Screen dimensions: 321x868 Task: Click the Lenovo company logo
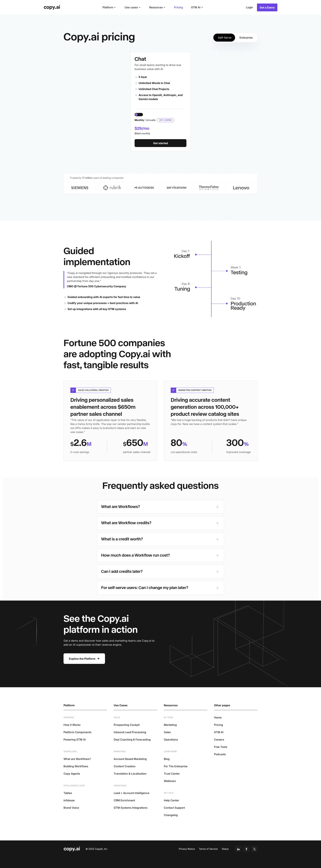pyautogui.click(x=241, y=188)
